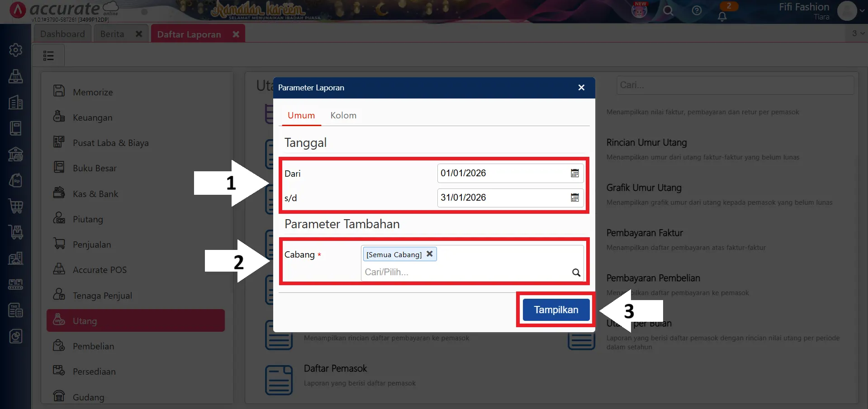
Task: Open the bank module icon in sidebar
Action: [16, 154]
